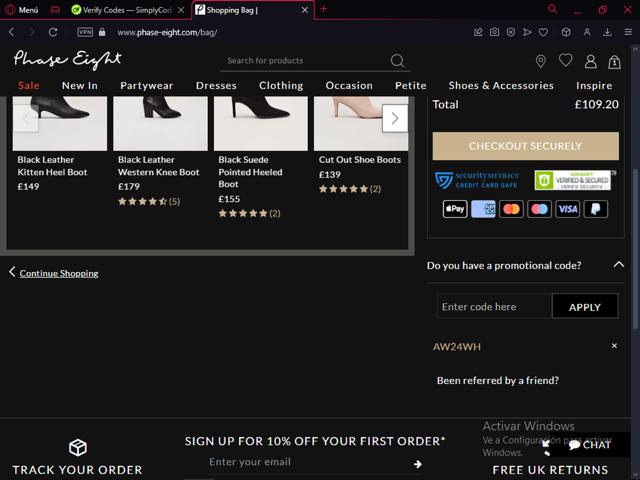Open the Inspire menu

[x=594, y=86]
